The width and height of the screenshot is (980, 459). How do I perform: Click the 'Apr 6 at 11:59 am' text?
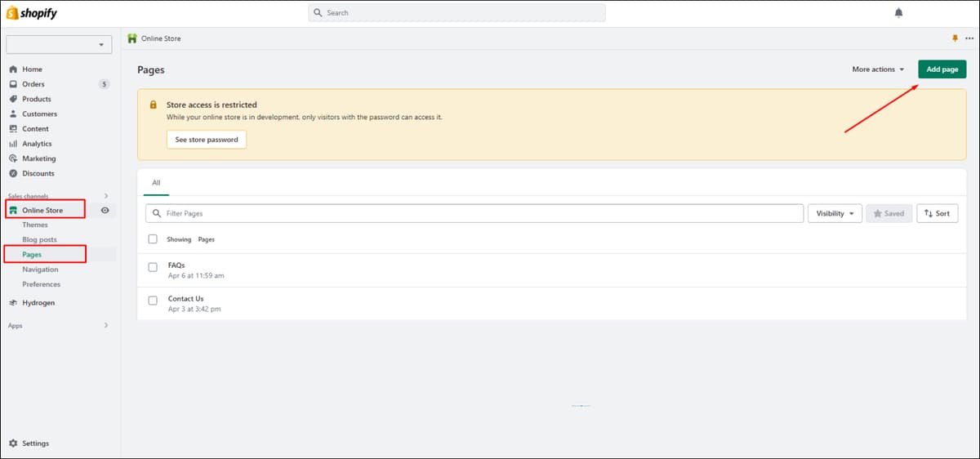196,276
